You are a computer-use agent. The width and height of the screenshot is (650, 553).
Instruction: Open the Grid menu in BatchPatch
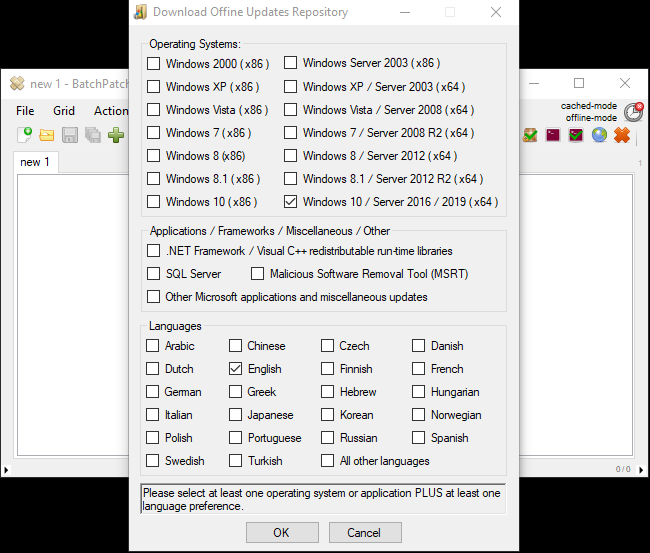pyautogui.click(x=64, y=111)
